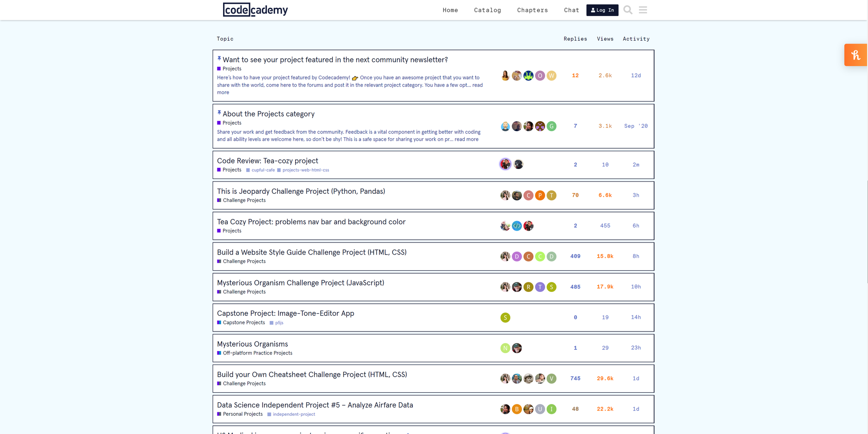The image size is (868, 434).
Task: Open 'Want to see your project featured' topic
Action: point(335,60)
